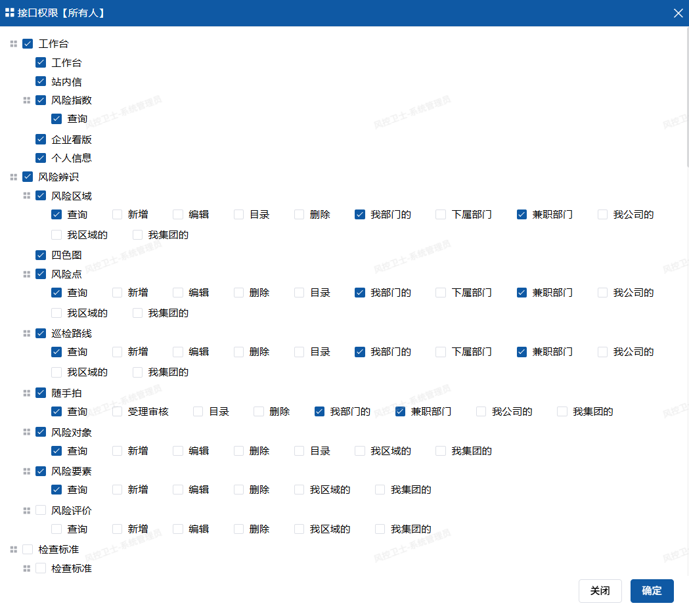
Task: Click the 关闭 button
Action: [600, 590]
